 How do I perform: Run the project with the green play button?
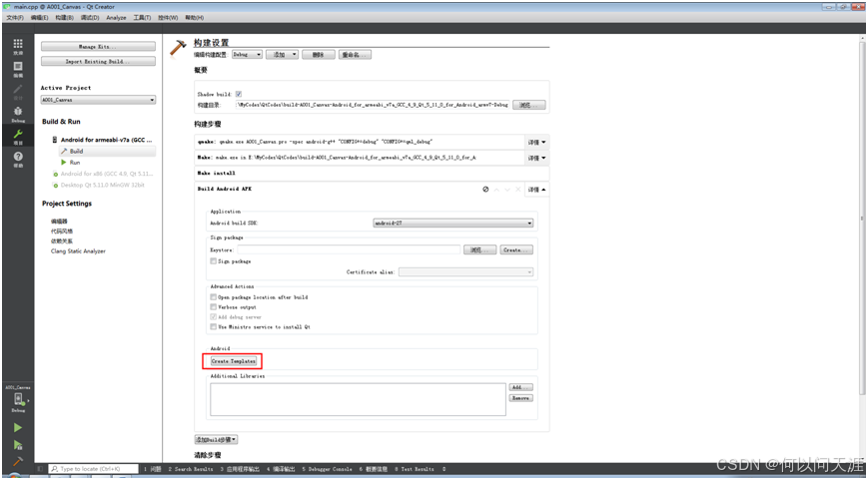coord(18,427)
